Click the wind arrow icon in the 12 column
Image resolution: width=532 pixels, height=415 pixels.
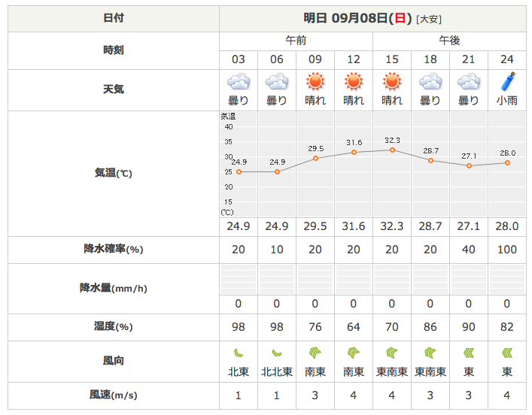354,353
